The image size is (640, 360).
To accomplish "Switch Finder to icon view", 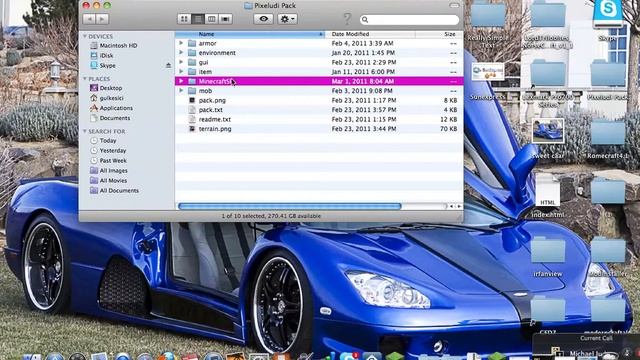I will click(184, 19).
